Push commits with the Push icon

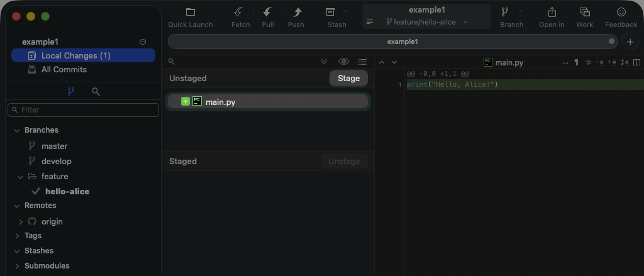coord(296,13)
